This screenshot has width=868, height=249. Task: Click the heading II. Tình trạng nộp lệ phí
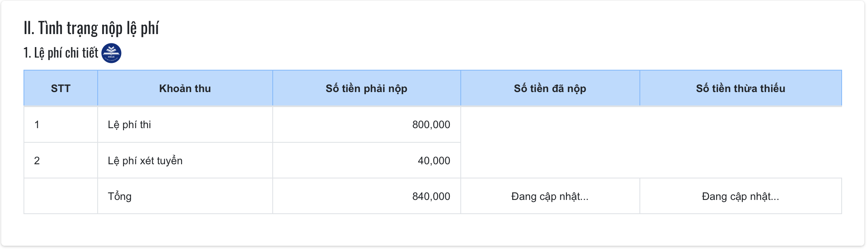(x=91, y=28)
